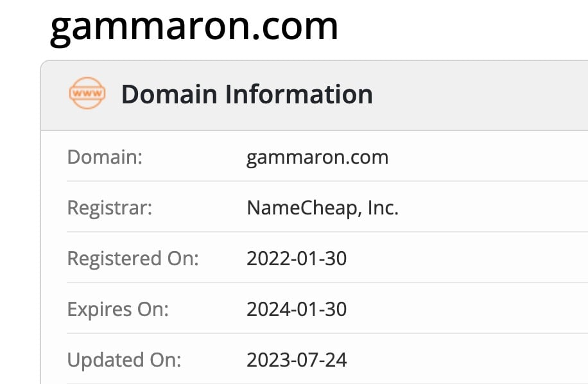588x384 pixels.
Task: Select the gammaron.com value in Domain row
Action: 317,157
